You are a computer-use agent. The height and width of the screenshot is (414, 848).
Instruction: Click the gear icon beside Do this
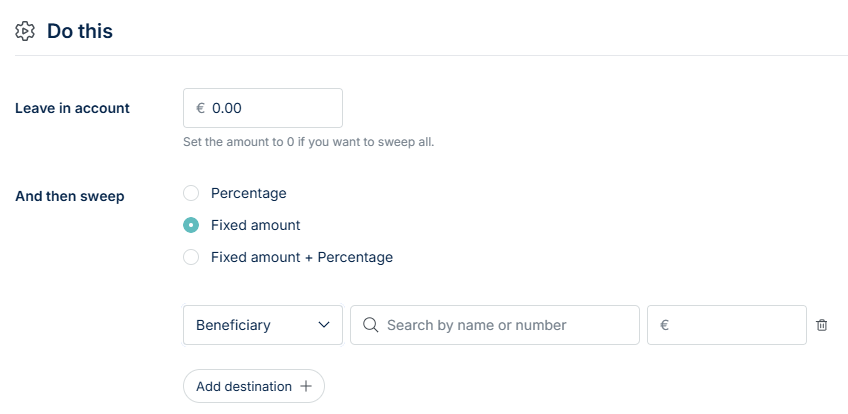click(25, 32)
